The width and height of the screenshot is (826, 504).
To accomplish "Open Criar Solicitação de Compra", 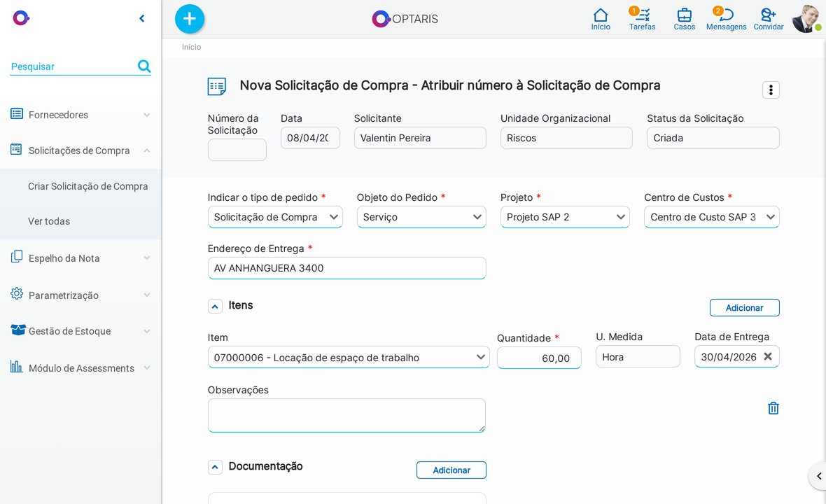I will 88,186.
